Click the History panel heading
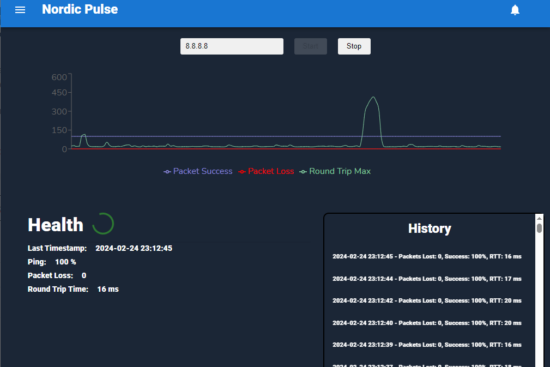The width and height of the screenshot is (550, 367). 430,228
